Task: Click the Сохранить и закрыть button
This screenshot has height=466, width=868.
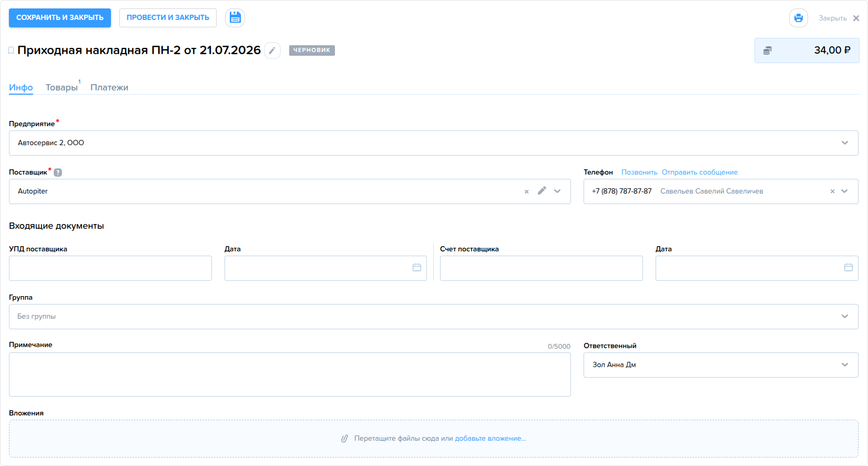Action: (60, 18)
